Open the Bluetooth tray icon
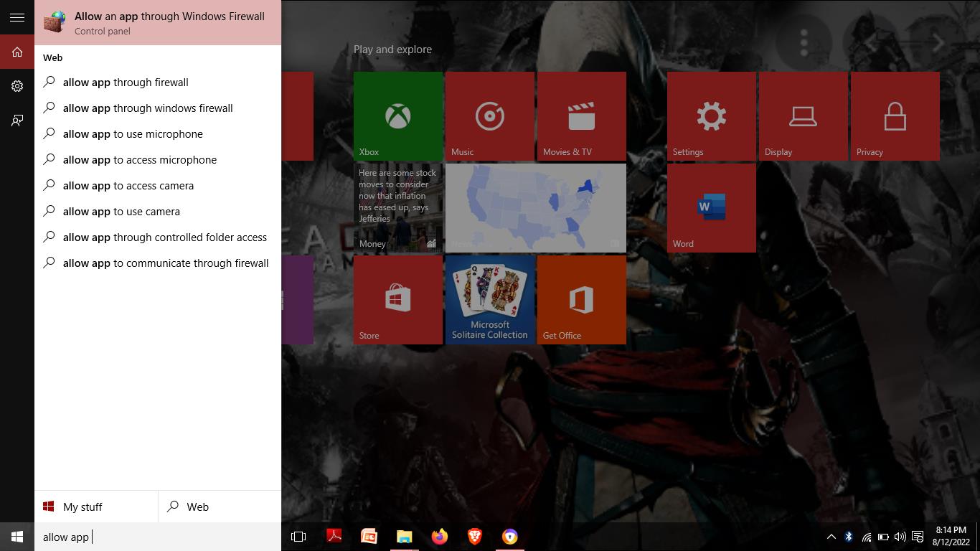Image resolution: width=980 pixels, height=551 pixels. point(849,537)
